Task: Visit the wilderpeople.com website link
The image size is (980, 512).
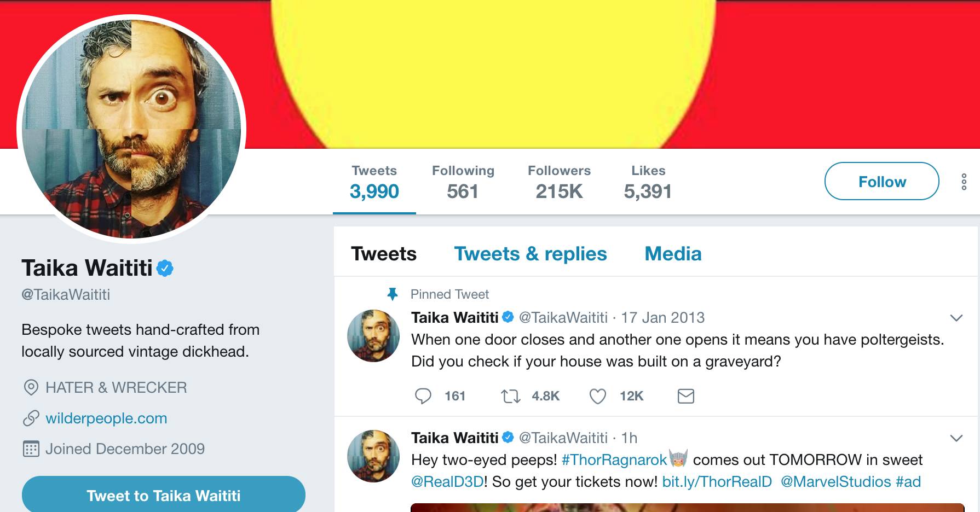Action: point(106,418)
